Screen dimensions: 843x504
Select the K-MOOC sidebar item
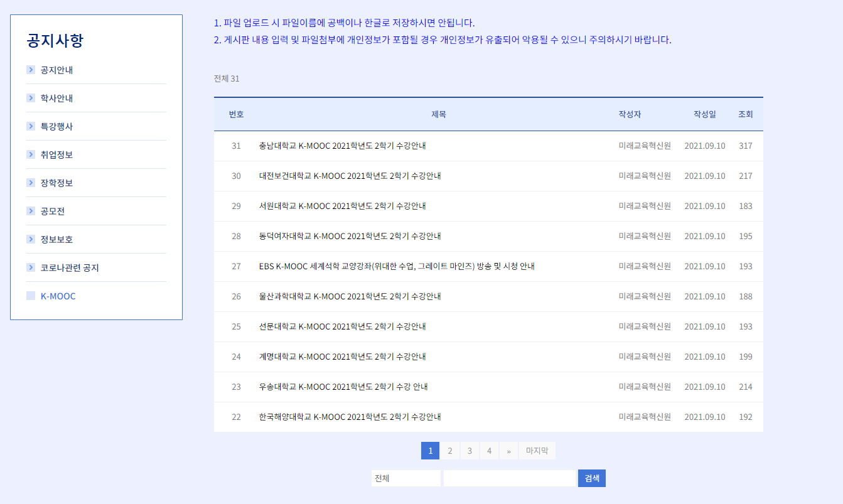(x=58, y=296)
